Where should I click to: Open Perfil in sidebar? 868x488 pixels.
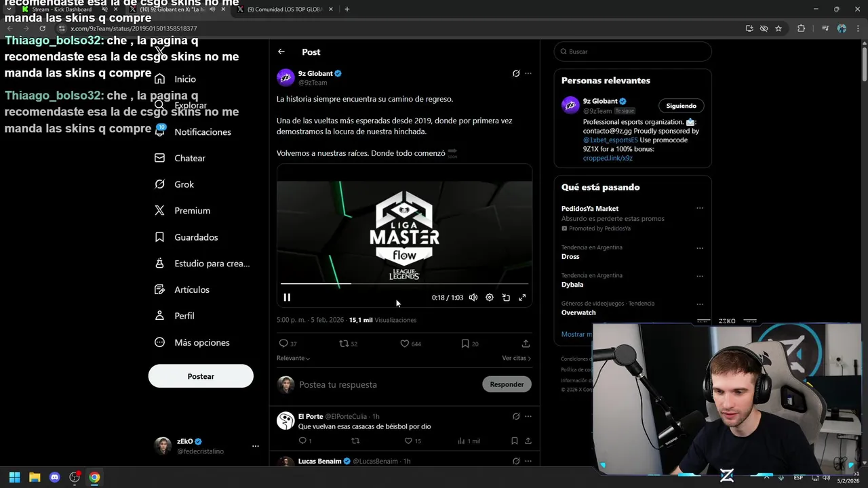(174, 316)
